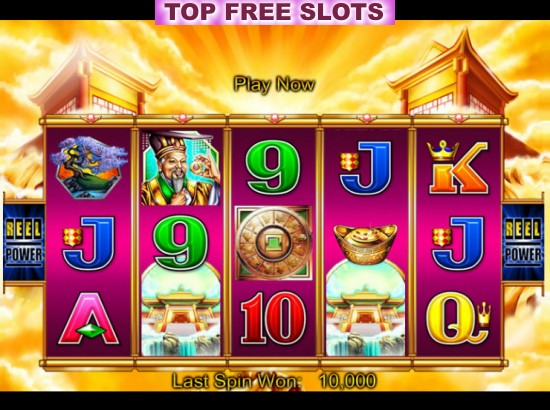
Task: Select the temple symbol on reel two
Action: 180,310
